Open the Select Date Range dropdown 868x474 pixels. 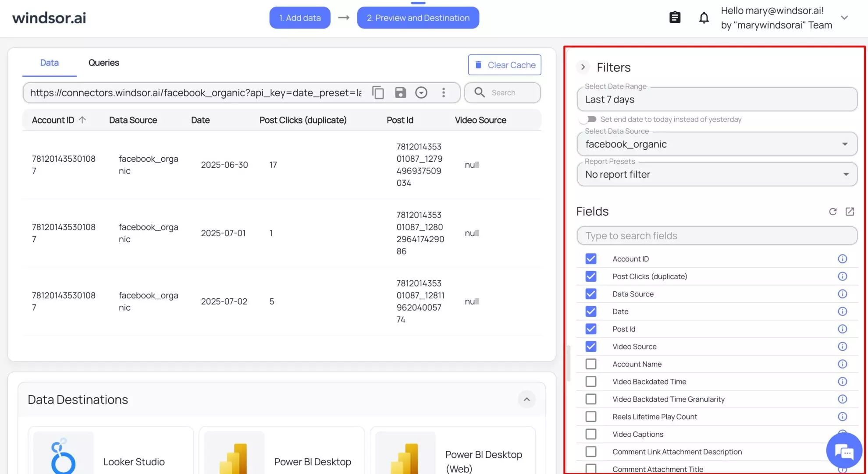tap(717, 99)
